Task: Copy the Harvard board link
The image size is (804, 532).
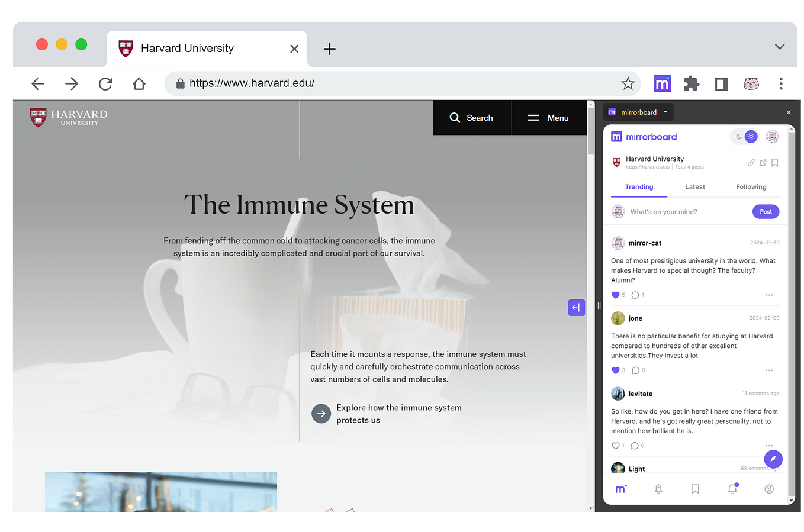Action: [751, 163]
